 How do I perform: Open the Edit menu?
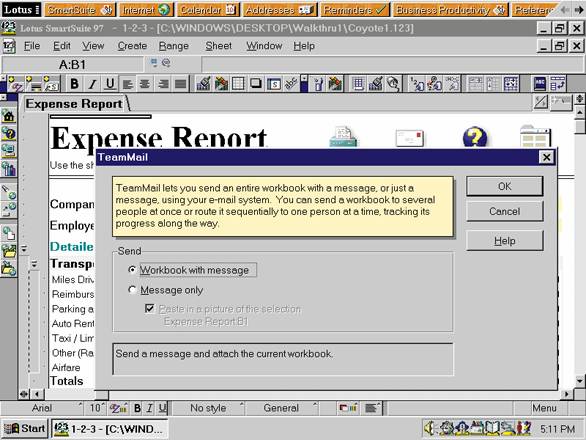pos(61,46)
